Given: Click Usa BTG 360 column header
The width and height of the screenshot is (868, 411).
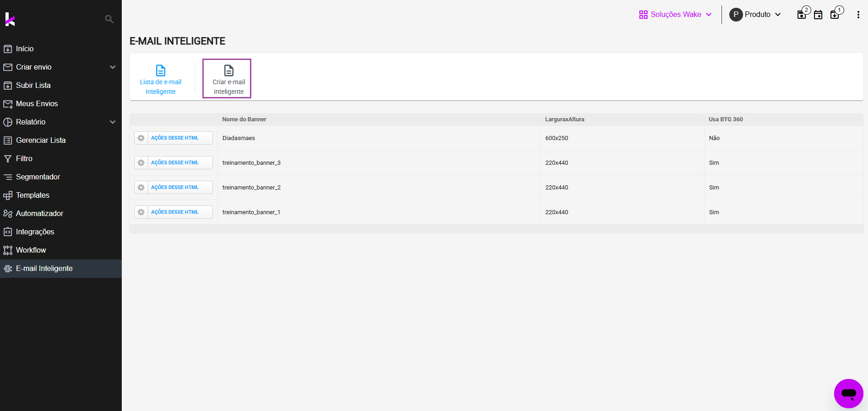Looking at the screenshot, I should 726,119.
